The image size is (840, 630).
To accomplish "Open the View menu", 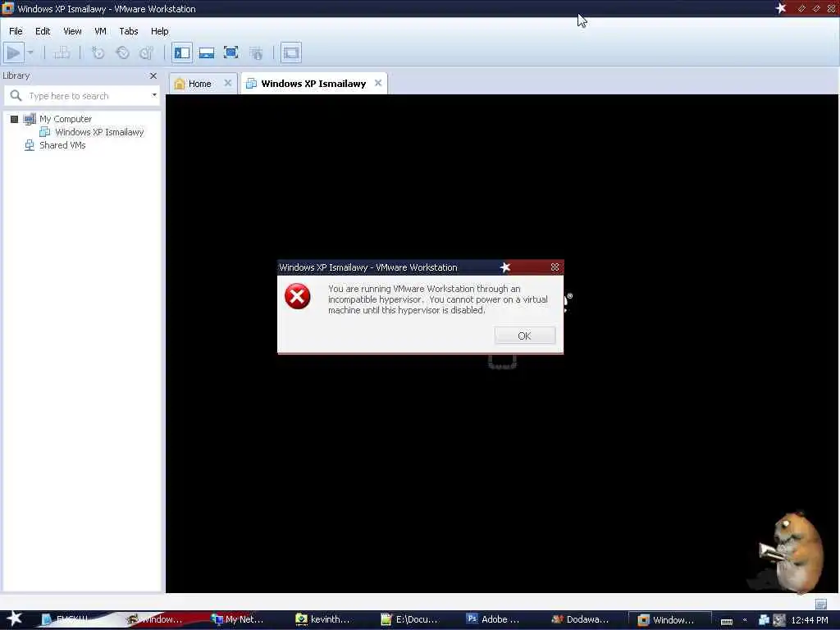I will (72, 31).
